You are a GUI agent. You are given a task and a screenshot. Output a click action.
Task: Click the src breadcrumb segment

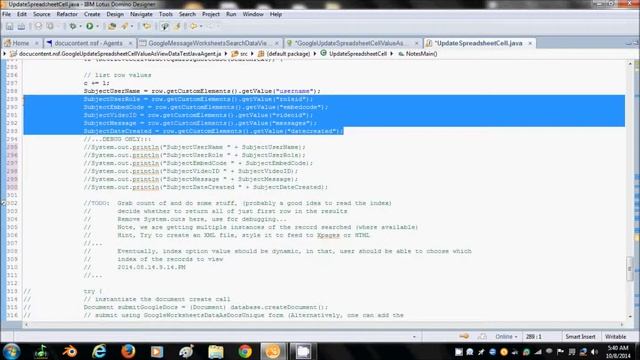coord(240,54)
